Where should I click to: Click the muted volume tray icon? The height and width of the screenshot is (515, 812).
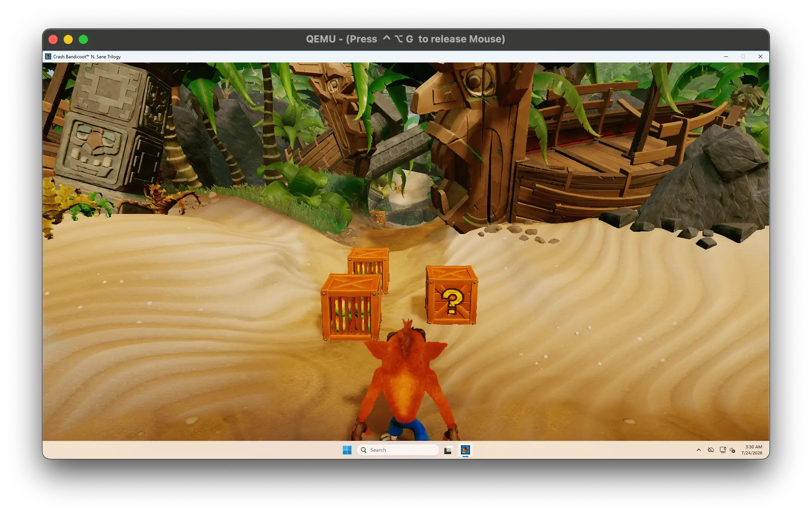pyautogui.click(x=732, y=450)
